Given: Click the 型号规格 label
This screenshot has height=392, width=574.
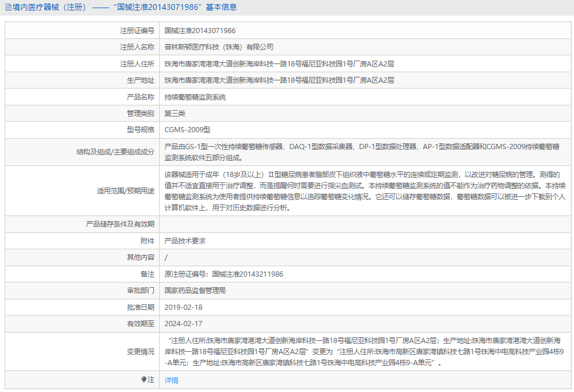Looking at the screenshot, I should click(140, 130).
